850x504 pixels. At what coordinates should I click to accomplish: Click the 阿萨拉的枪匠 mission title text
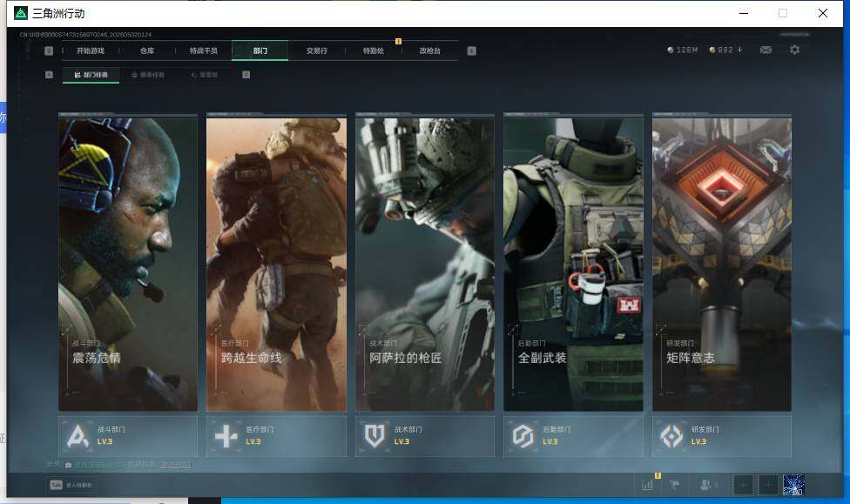tap(406, 358)
